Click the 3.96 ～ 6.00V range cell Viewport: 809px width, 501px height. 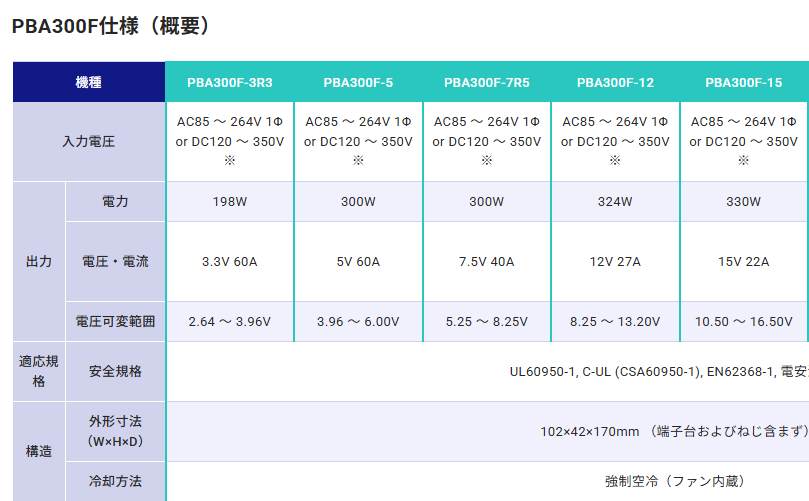tap(358, 321)
